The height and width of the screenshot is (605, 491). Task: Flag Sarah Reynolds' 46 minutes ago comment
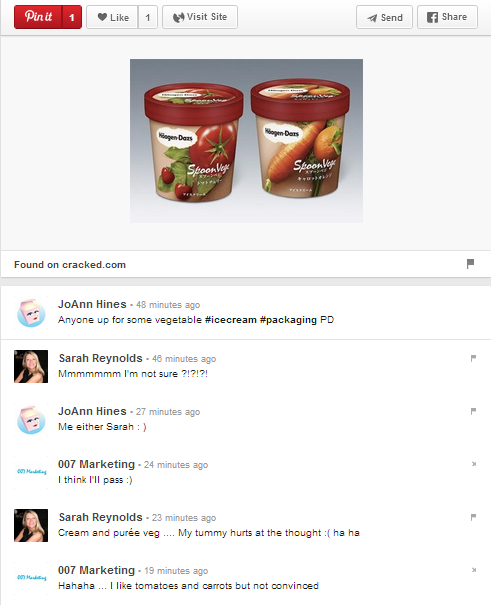[x=473, y=358]
